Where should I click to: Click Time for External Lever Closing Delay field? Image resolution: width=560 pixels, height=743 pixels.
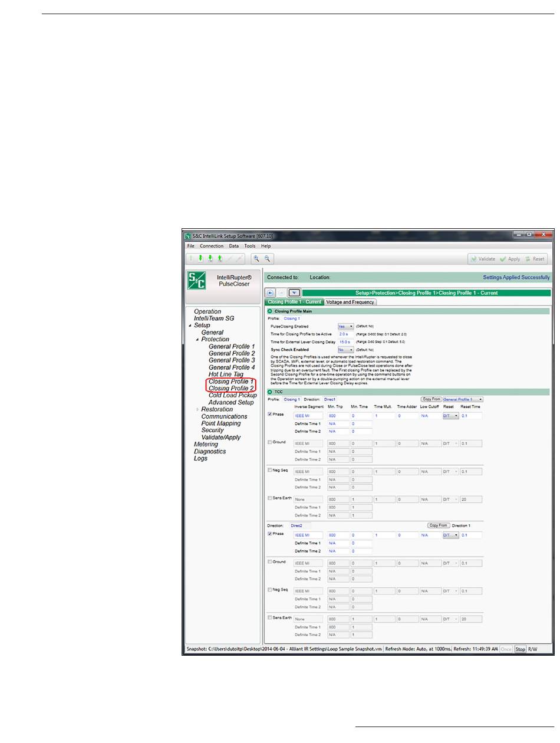tap(345, 341)
